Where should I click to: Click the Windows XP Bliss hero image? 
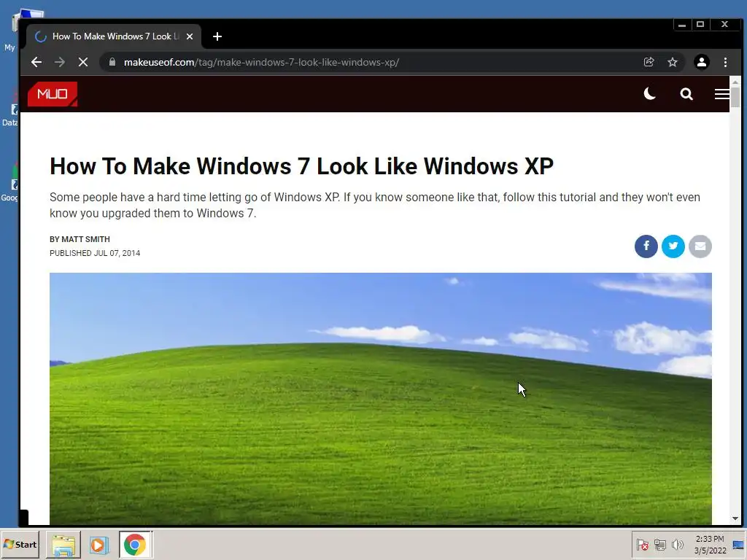[381, 399]
